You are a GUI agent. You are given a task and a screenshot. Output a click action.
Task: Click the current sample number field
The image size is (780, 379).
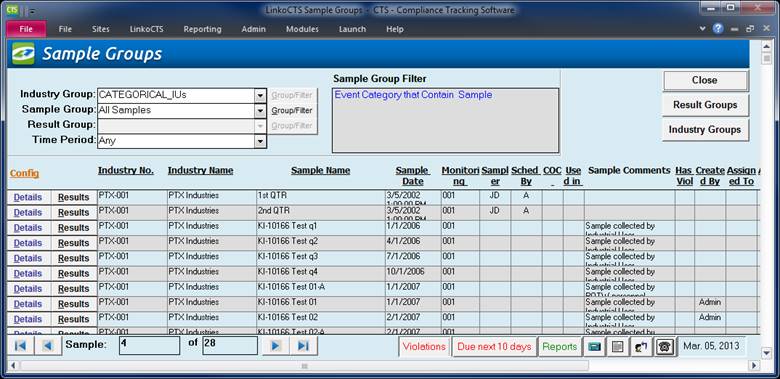tap(149, 346)
